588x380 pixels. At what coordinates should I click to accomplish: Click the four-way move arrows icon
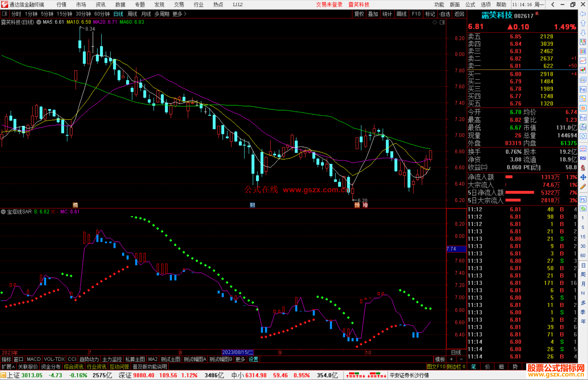(583, 177)
